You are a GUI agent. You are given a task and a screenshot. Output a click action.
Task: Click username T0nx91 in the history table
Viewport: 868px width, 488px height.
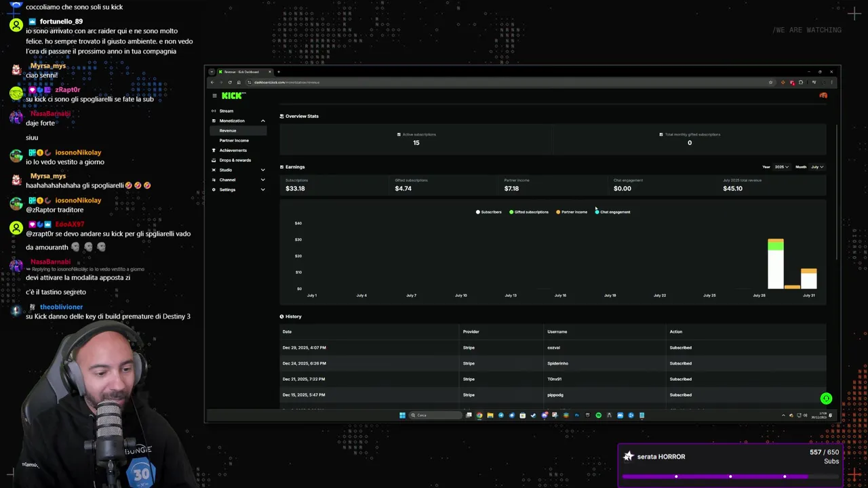(554, 379)
